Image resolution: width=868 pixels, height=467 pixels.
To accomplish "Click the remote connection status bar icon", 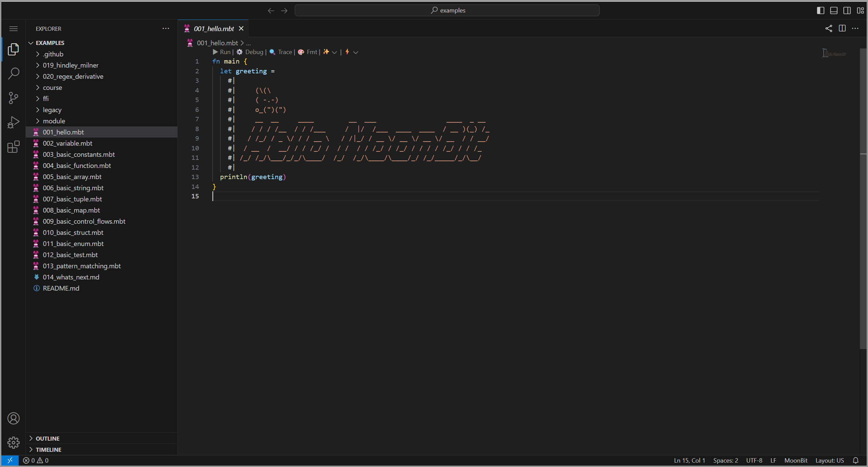I will [x=10, y=460].
